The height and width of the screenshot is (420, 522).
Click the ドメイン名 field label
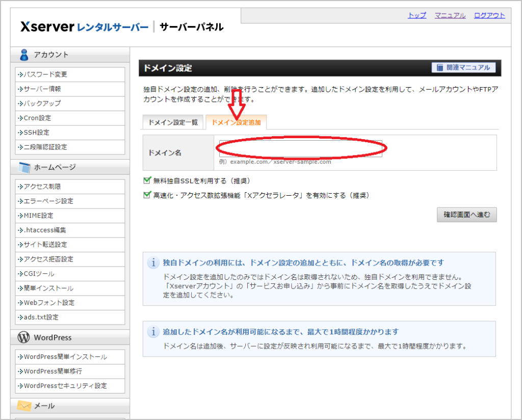[165, 153]
